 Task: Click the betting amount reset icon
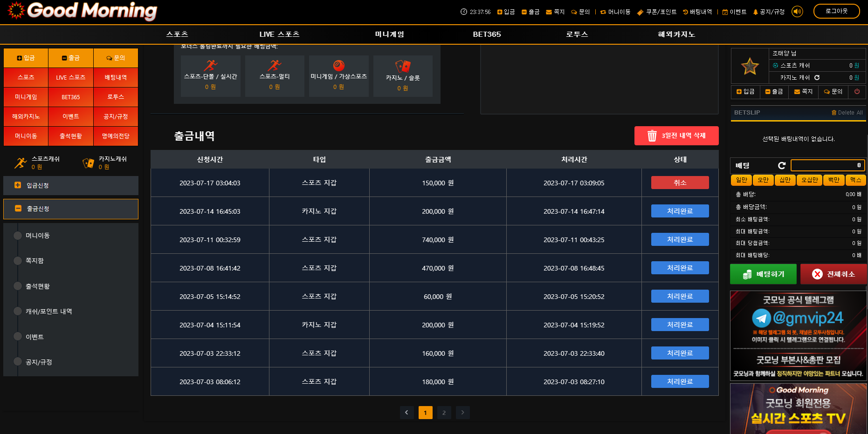[782, 165]
